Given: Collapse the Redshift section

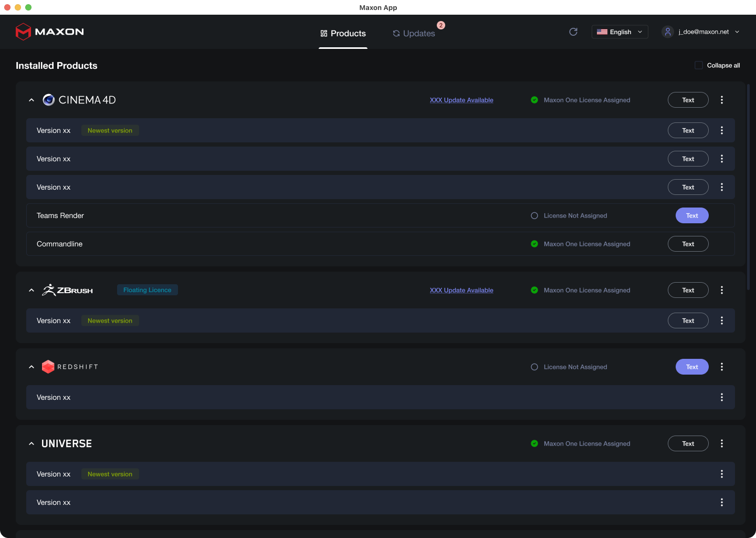Looking at the screenshot, I should pyautogui.click(x=31, y=367).
